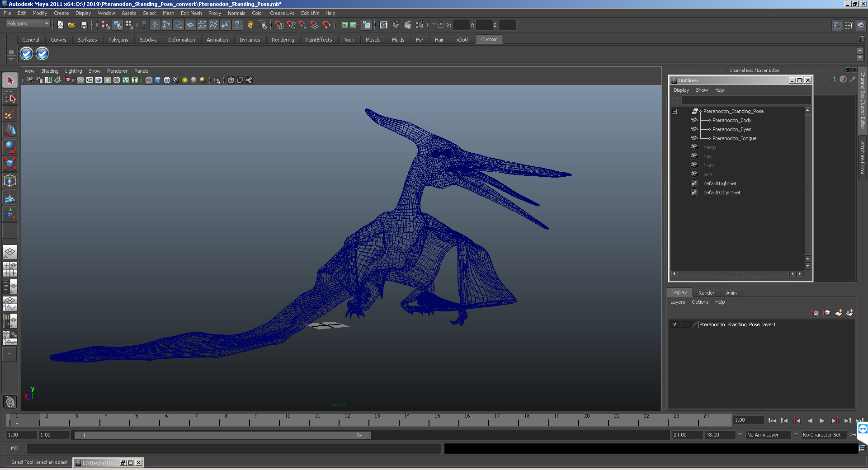
Task: Activate the Lasso select tool
Action: coord(10,97)
